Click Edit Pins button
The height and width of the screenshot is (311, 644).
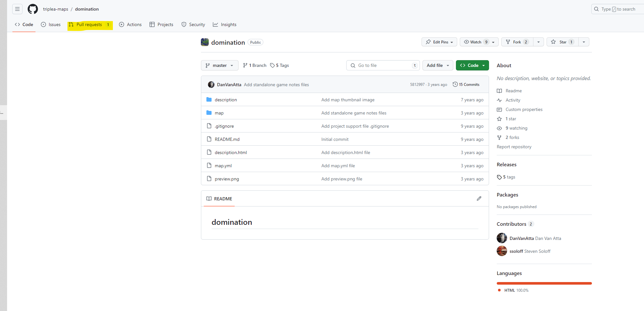[x=439, y=42]
